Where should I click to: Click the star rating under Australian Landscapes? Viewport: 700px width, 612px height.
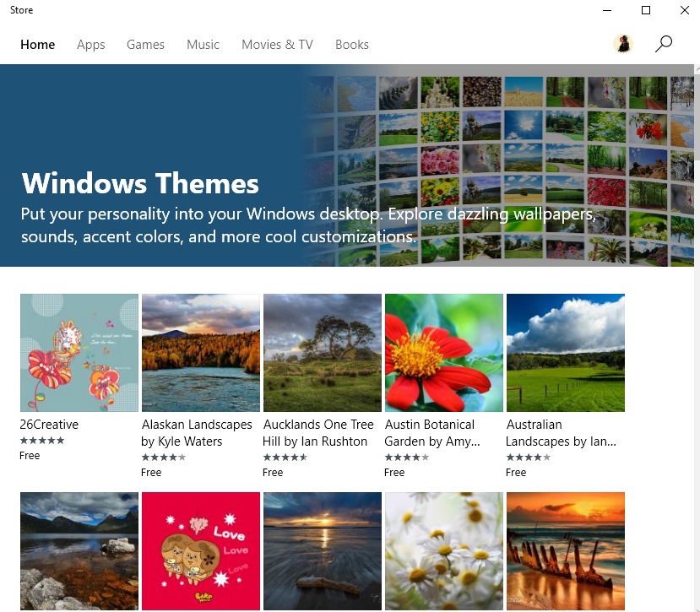[528, 458]
